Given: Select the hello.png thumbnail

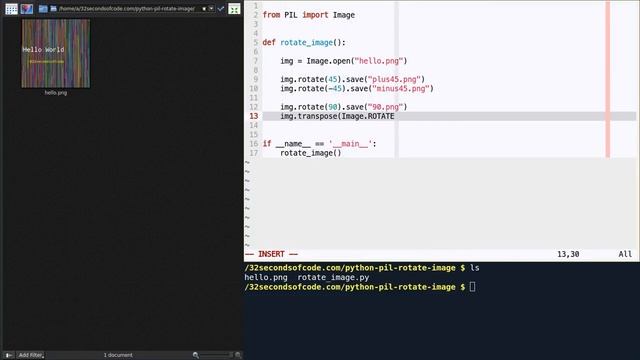Looking at the screenshot, I should pos(56,53).
